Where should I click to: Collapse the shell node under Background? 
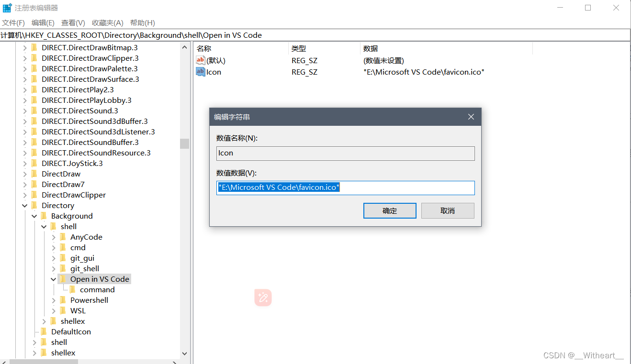pos(44,226)
